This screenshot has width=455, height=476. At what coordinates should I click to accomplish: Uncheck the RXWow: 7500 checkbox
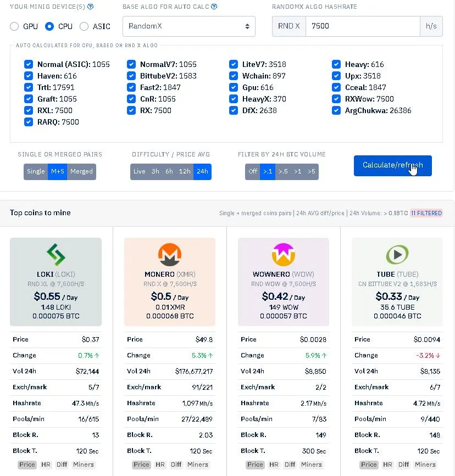336,99
